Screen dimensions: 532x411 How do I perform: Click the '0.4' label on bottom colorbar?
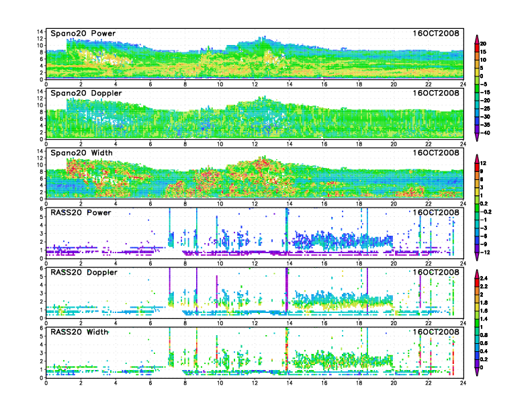pos(484,351)
